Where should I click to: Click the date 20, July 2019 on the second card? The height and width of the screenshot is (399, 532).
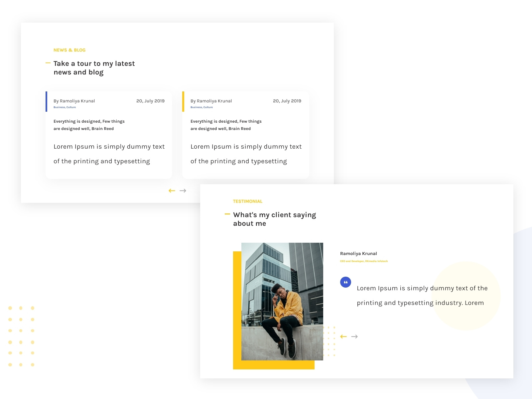[287, 101]
